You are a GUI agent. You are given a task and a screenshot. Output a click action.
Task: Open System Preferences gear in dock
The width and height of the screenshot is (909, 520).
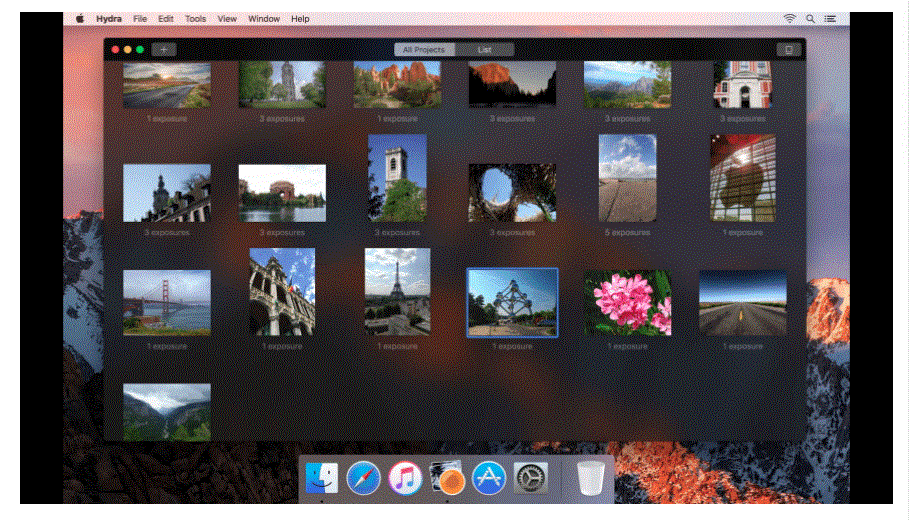coord(530,478)
